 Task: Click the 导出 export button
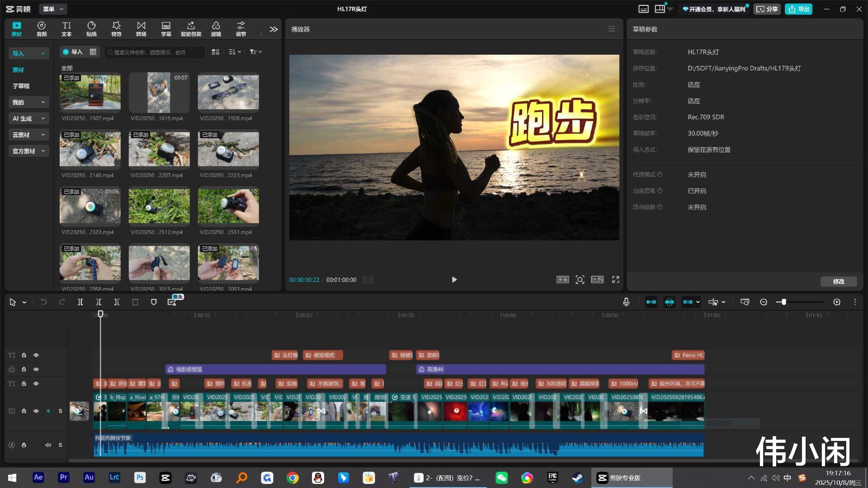point(799,9)
